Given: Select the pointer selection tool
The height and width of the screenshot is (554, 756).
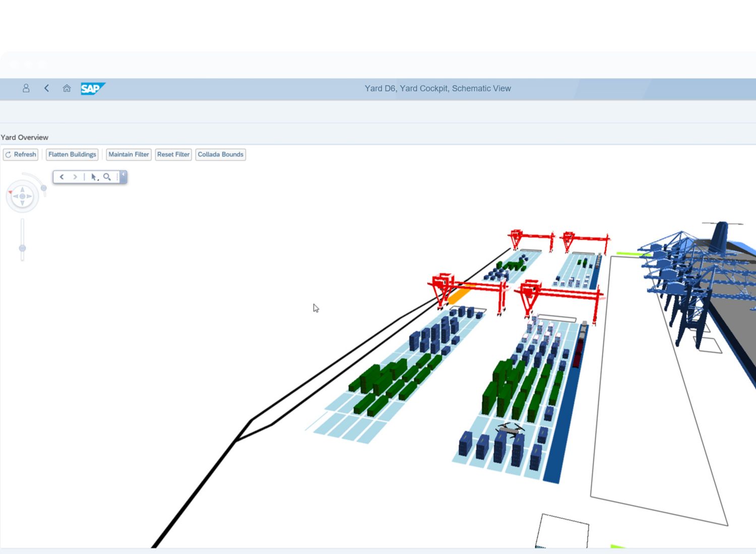Looking at the screenshot, I should pos(94,177).
